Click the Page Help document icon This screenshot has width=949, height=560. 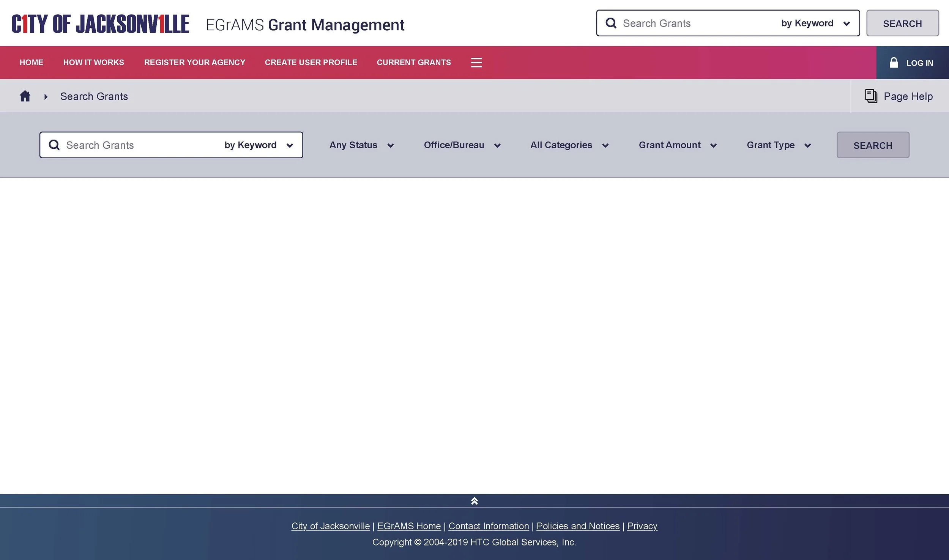(x=871, y=96)
